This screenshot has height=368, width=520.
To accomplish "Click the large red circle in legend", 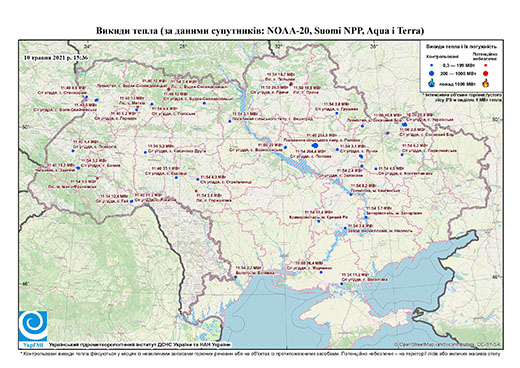I will point(485,73).
